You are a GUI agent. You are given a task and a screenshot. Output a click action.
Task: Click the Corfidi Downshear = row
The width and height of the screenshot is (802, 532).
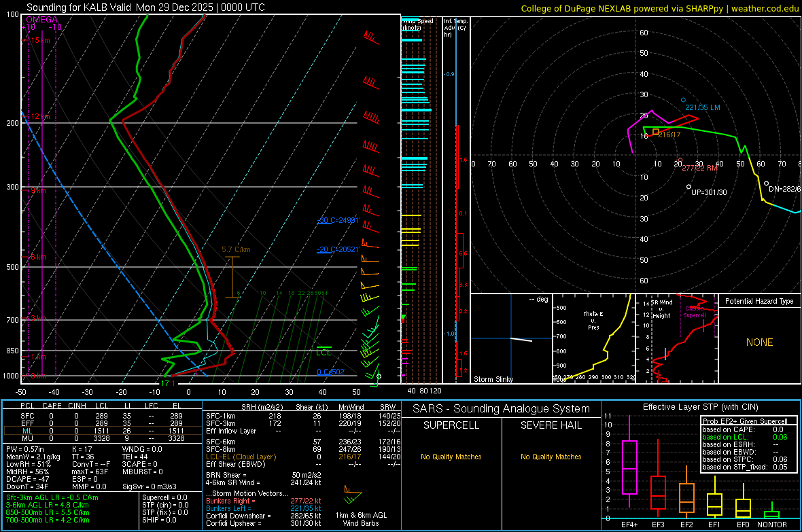click(264, 516)
